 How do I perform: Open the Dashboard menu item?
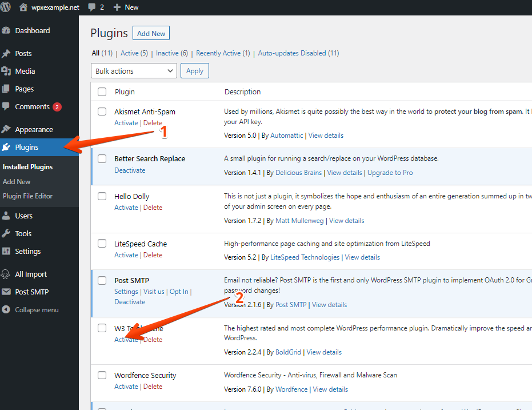click(33, 30)
